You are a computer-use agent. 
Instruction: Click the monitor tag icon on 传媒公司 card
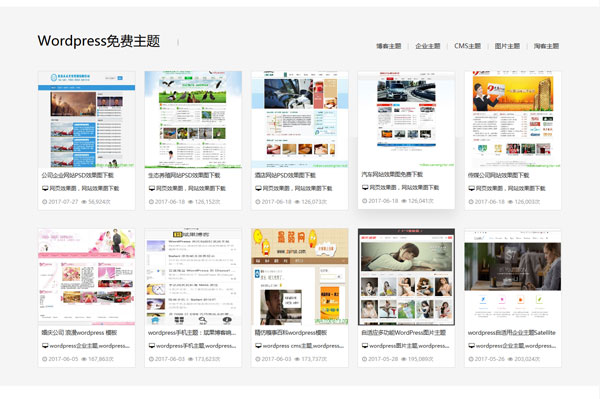tap(471, 188)
